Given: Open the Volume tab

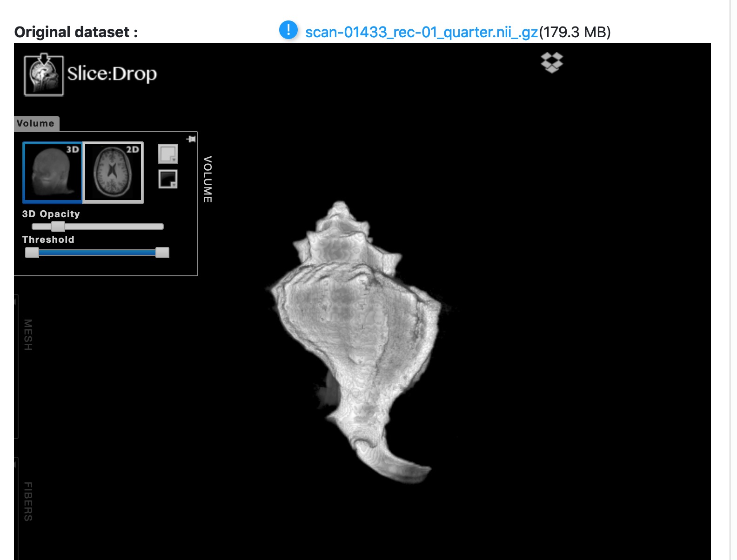Looking at the screenshot, I should (x=36, y=123).
